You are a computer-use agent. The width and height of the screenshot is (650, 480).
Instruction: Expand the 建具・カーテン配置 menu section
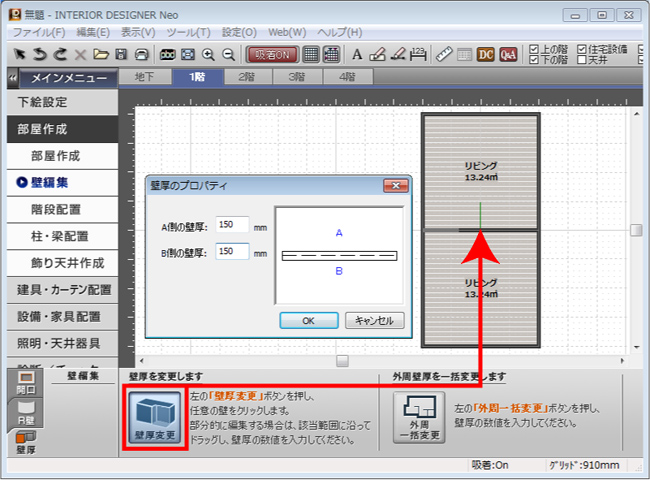click(x=65, y=290)
